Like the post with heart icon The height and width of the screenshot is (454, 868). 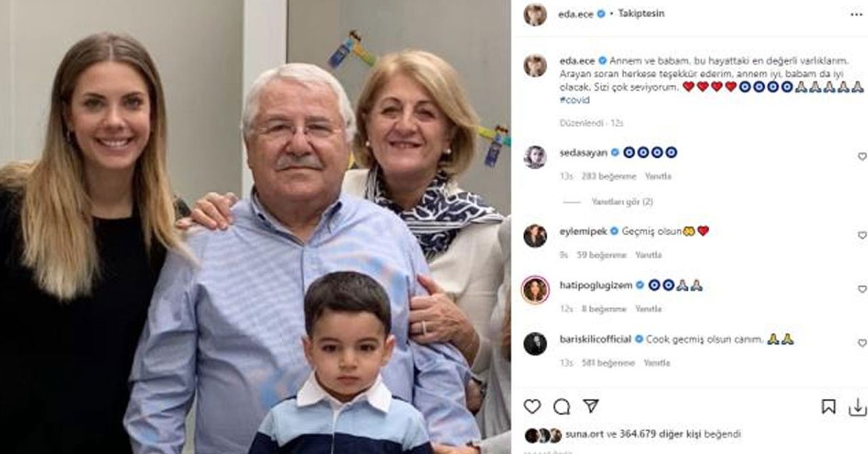(532, 406)
